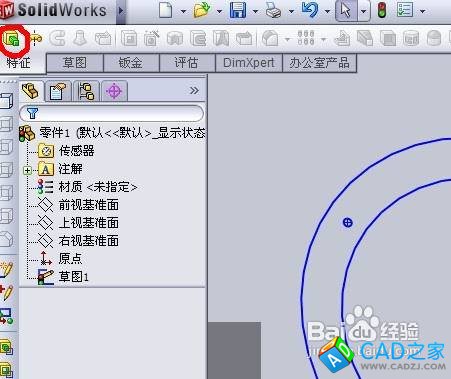The height and width of the screenshot is (379, 451).
Task: Open the Select tool dropdown arrow
Action: pyautogui.click(x=363, y=11)
